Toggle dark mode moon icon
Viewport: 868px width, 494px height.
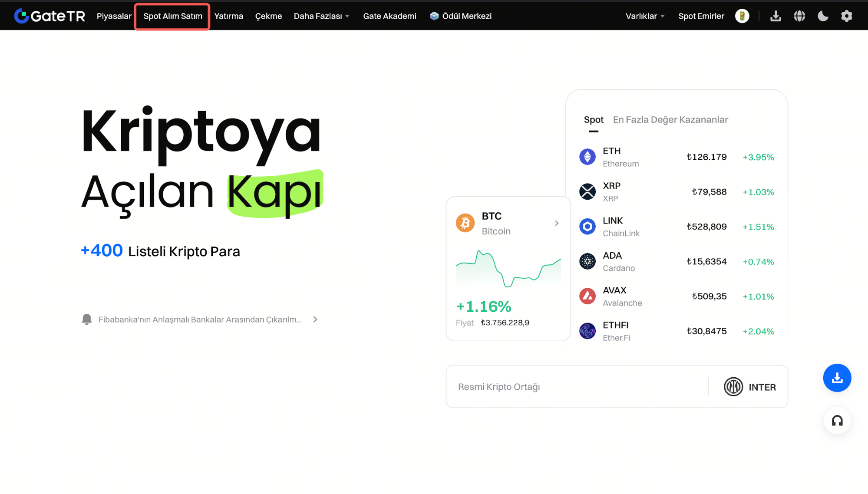click(823, 16)
